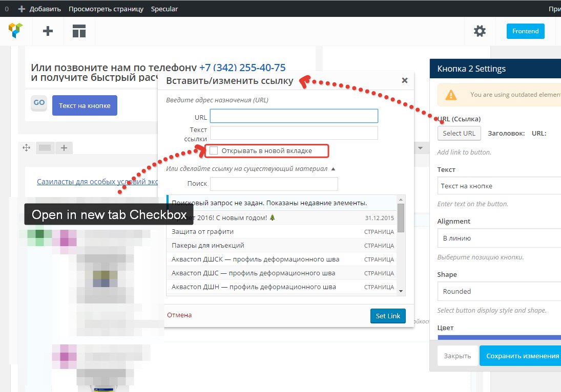Viewport: 561px width, 392px height.
Task: Open Просмотреть страницу in admin bar
Action: (x=106, y=9)
